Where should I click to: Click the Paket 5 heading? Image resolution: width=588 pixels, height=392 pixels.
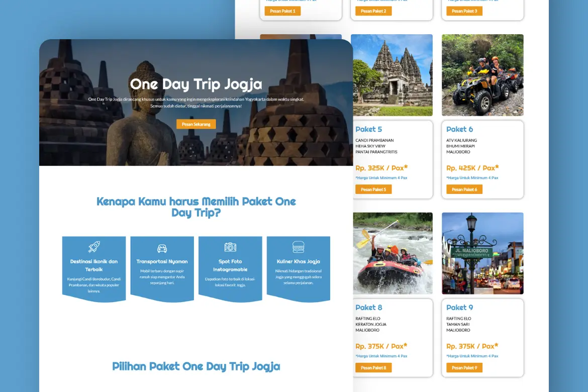pyautogui.click(x=368, y=129)
